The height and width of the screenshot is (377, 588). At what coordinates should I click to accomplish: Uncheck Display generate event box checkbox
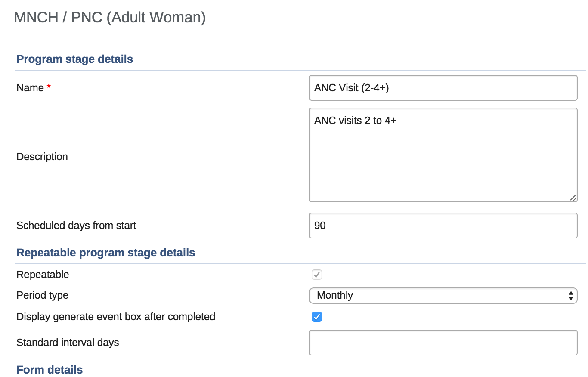(x=317, y=317)
